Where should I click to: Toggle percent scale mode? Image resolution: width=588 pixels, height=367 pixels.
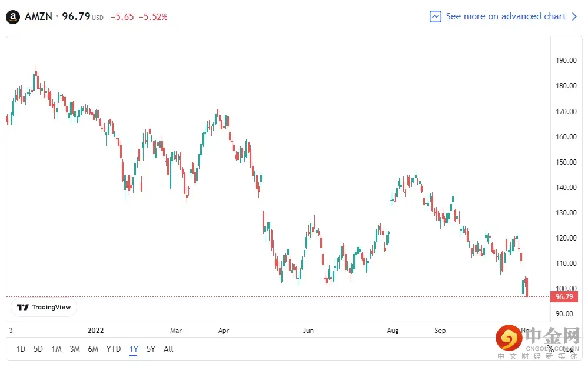(x=550, y=349)
